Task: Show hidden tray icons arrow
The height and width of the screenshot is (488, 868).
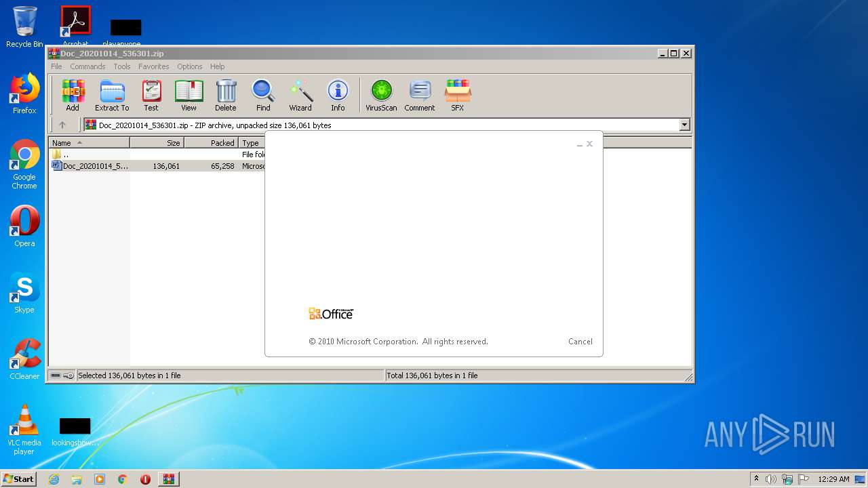Action: pos(756,479)
